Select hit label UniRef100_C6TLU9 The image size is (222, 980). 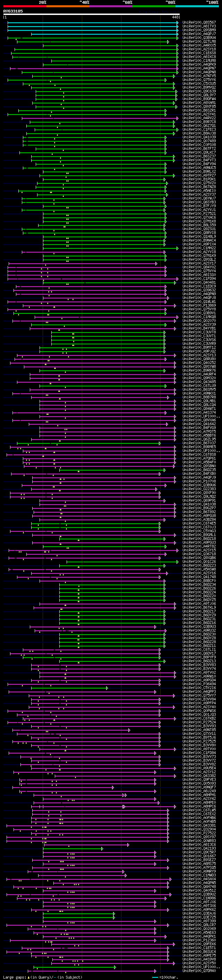[x=199, y=386]
